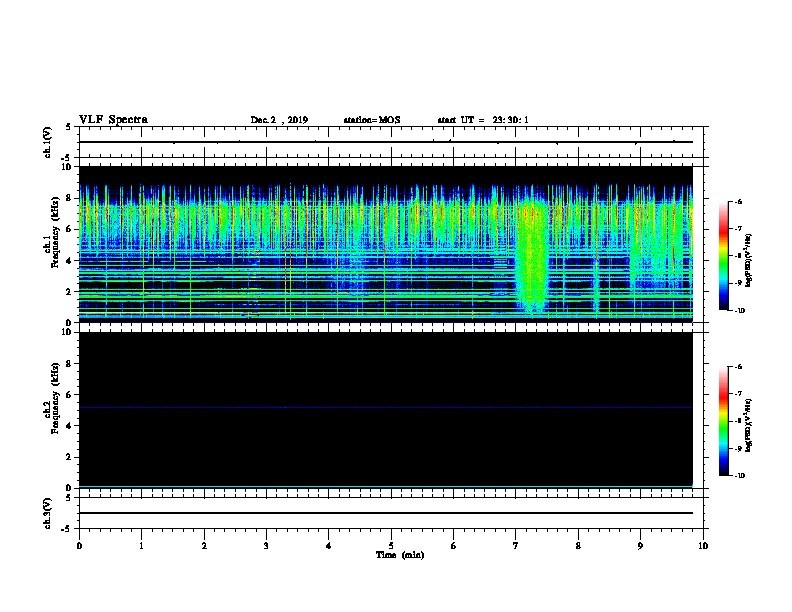The image size is (792, 612).
Task: Click the ch.3 voltage waveform trace
Action: [385, 513]
